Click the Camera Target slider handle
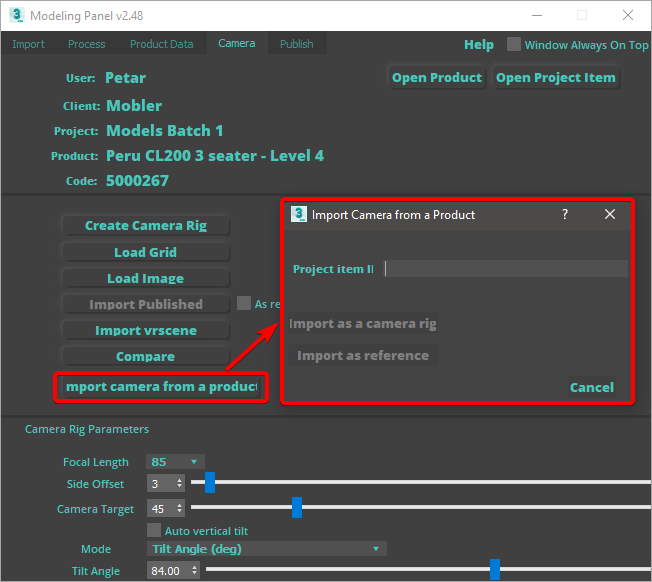Viewport: 652px width, 582px height. 297,508
